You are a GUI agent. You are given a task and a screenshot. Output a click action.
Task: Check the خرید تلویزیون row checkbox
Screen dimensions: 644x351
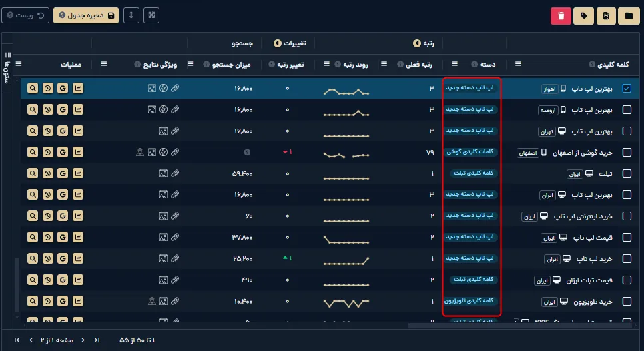627,302
